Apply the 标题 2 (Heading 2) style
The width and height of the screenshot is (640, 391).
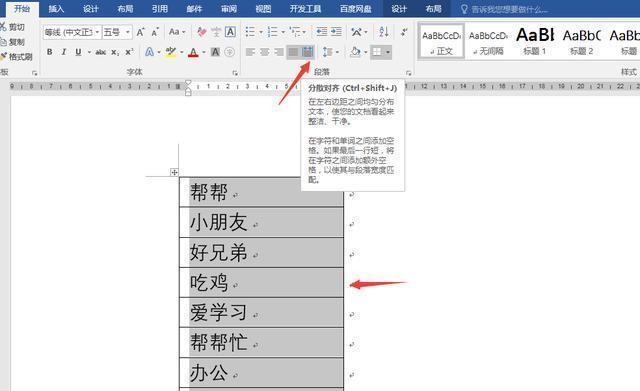(582, 42)
